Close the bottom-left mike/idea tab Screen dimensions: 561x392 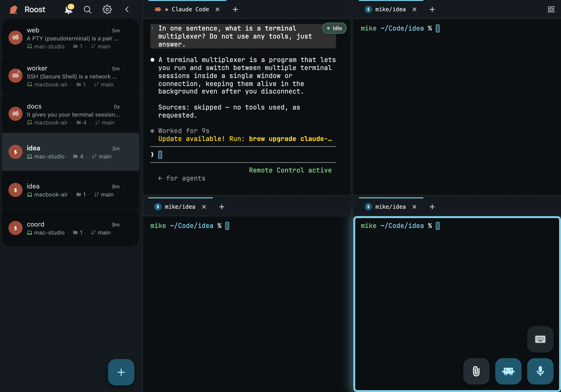[204, 207]
